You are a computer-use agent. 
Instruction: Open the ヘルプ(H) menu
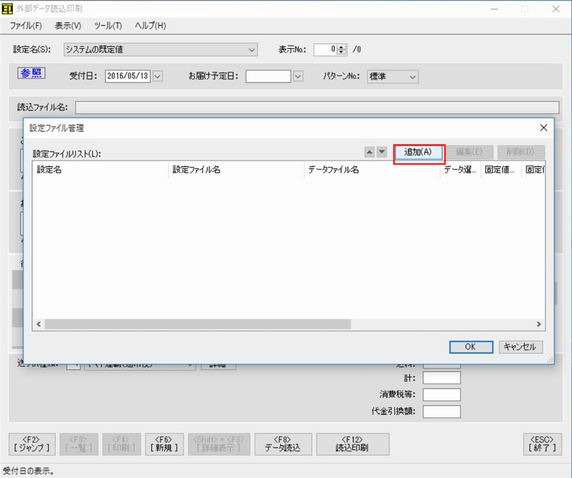click(x=150, y=26)
